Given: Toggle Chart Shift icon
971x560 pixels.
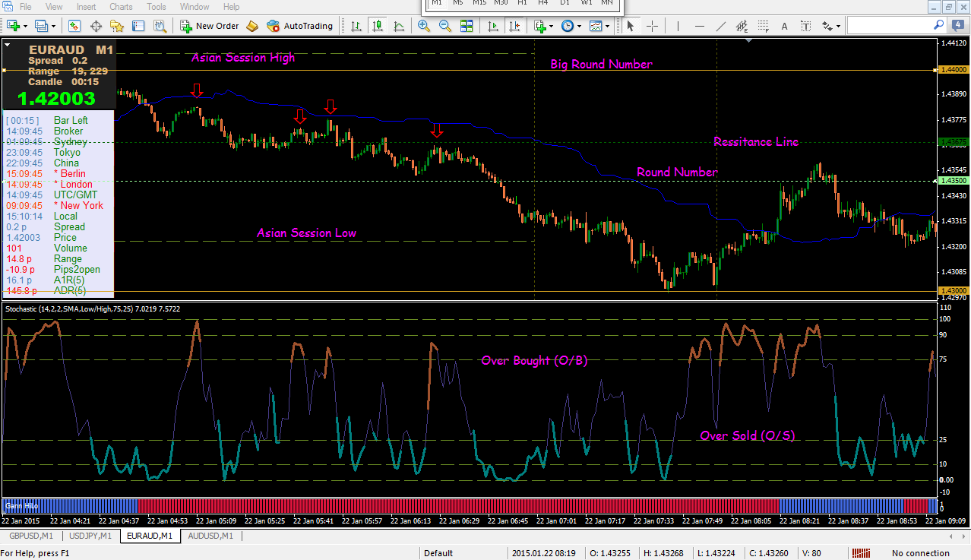Looking at the screenshot, I should [x=514, y=26].
